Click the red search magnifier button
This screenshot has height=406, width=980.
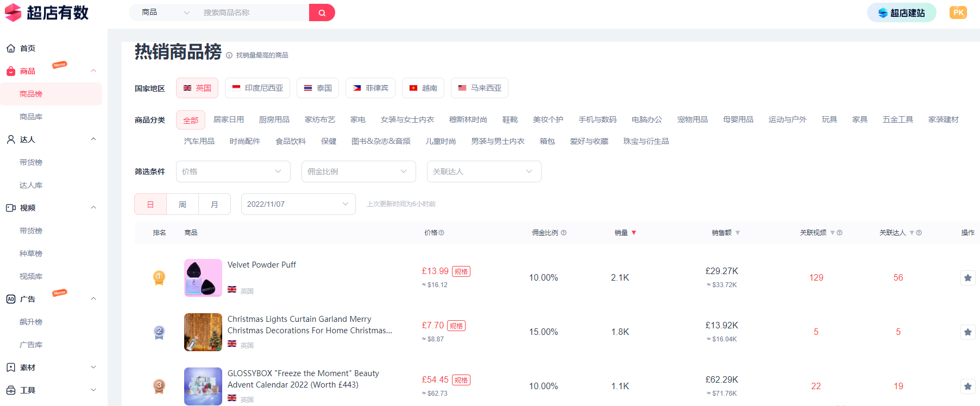[x=322, y=12]
